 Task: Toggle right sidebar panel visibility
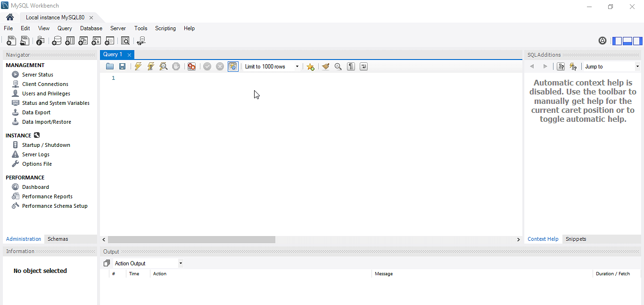[637, 41]
